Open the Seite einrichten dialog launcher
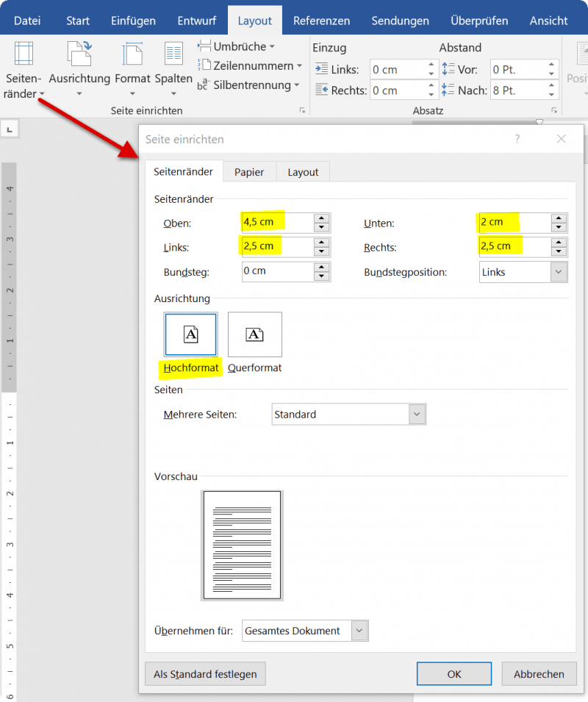This screenshot has width=588, height=702. point(301,110)
